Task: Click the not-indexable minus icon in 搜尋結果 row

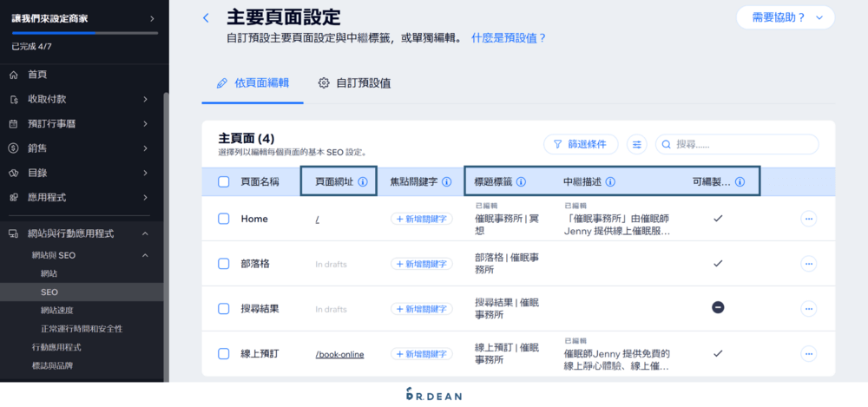Action: pos(718,307)
